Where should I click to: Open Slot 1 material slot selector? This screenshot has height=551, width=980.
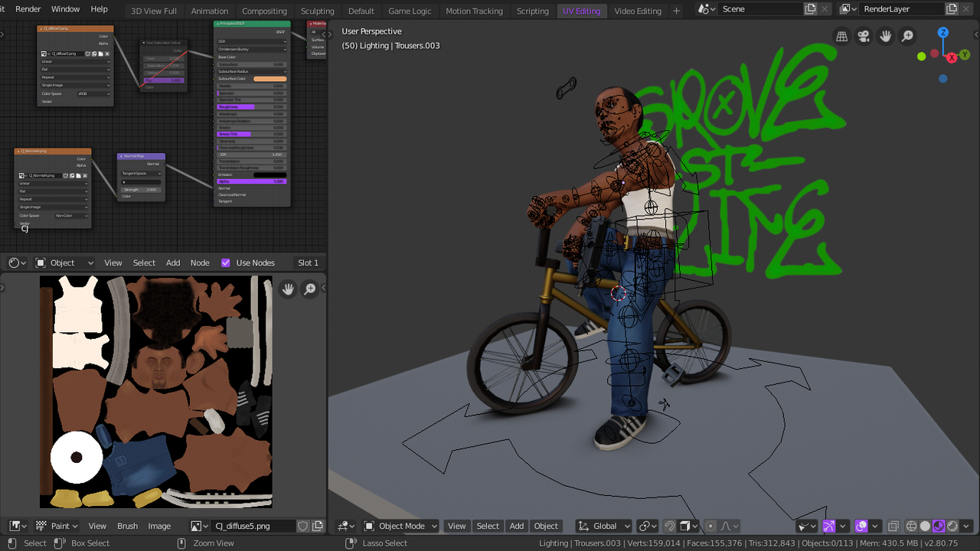308,262
